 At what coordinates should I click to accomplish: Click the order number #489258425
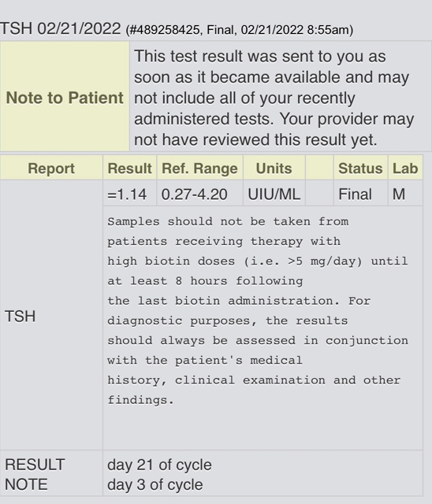[165, 30]
